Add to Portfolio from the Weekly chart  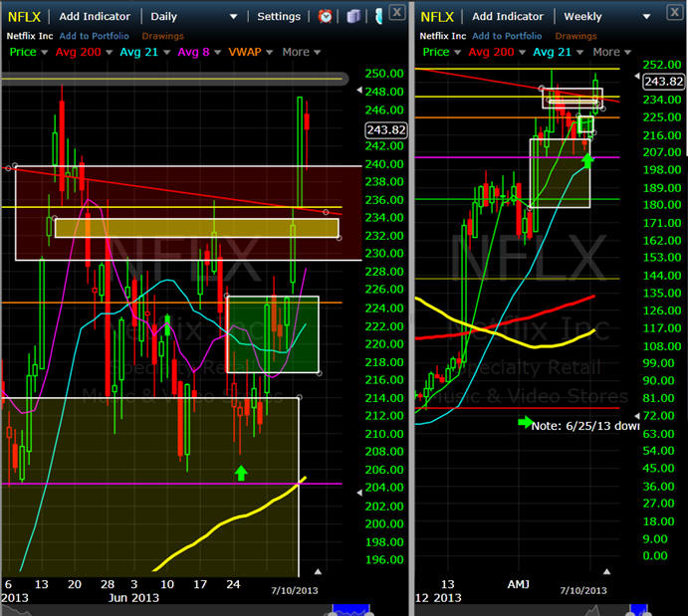507,36
